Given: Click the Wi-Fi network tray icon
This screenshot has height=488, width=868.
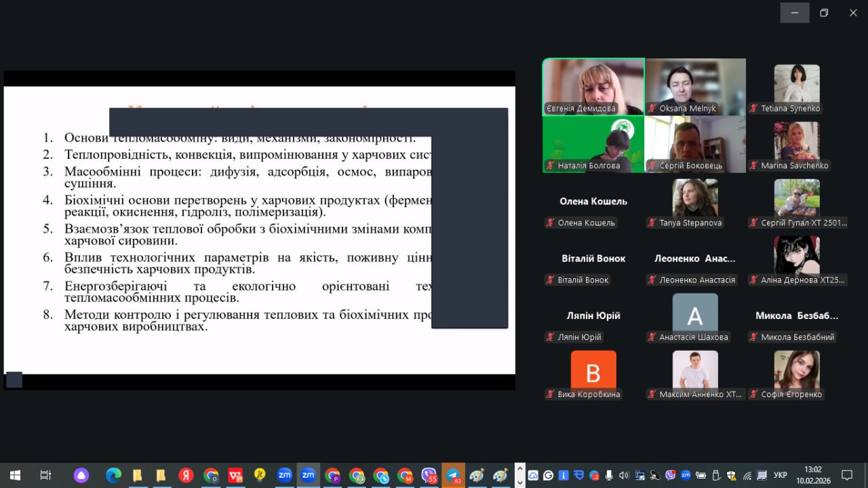Looking at the screenshot, I should coord(747,475).
